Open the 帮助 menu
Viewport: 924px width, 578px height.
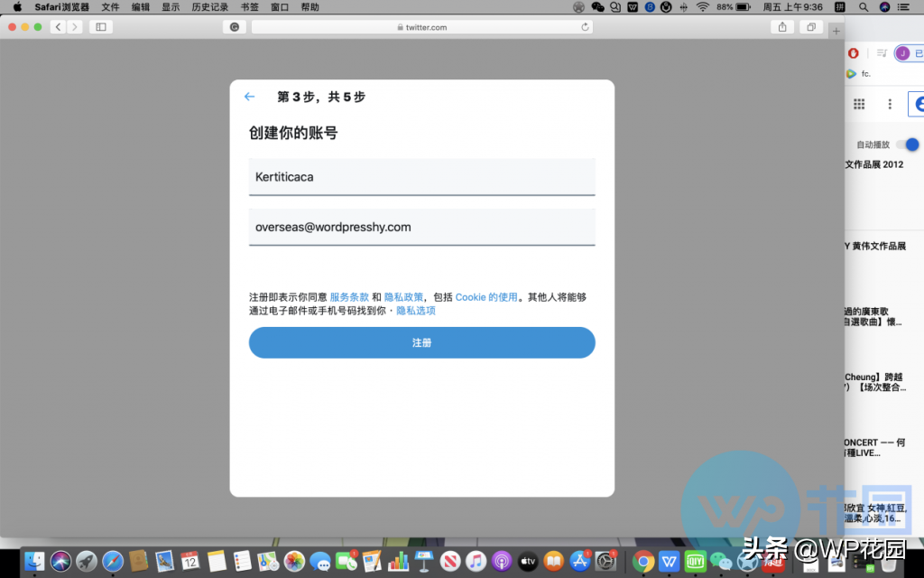click(310, 7)
